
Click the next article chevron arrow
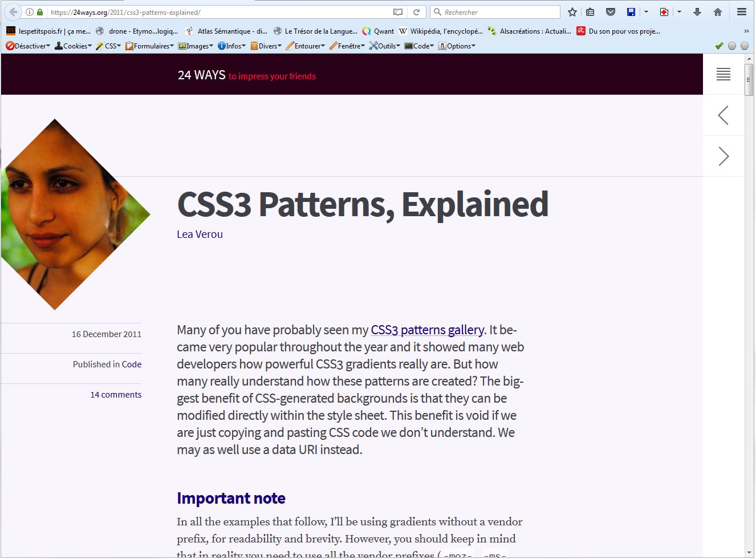point(723,156)
